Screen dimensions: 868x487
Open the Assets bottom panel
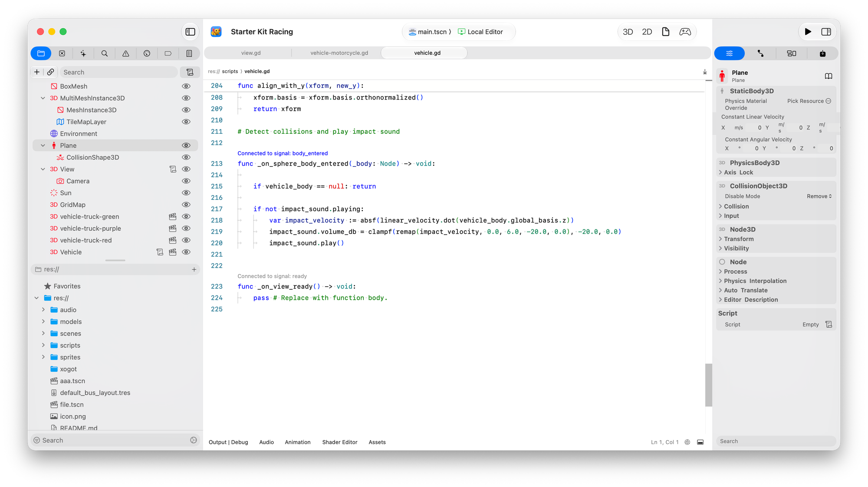click(377, 442)
